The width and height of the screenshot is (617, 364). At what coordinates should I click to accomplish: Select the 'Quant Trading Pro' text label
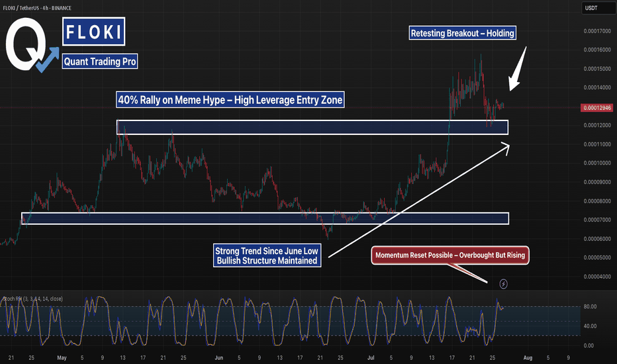[100, 62]
